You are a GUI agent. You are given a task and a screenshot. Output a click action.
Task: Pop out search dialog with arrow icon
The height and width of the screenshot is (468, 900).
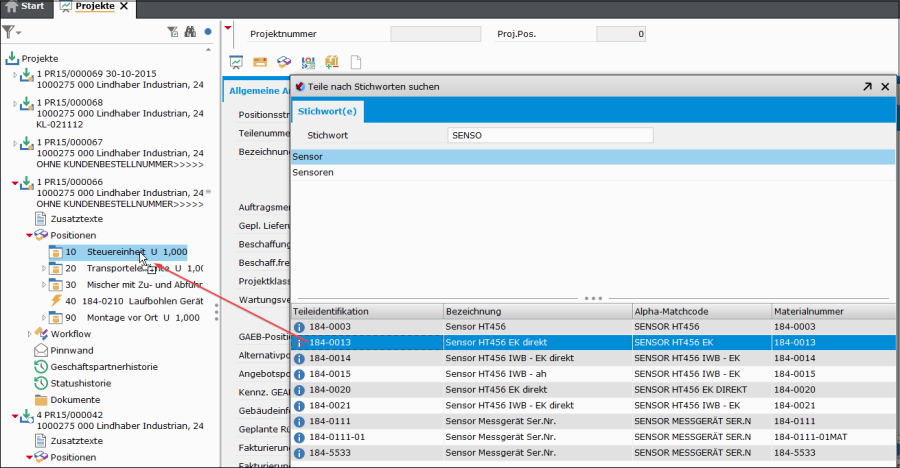(867, 87)
